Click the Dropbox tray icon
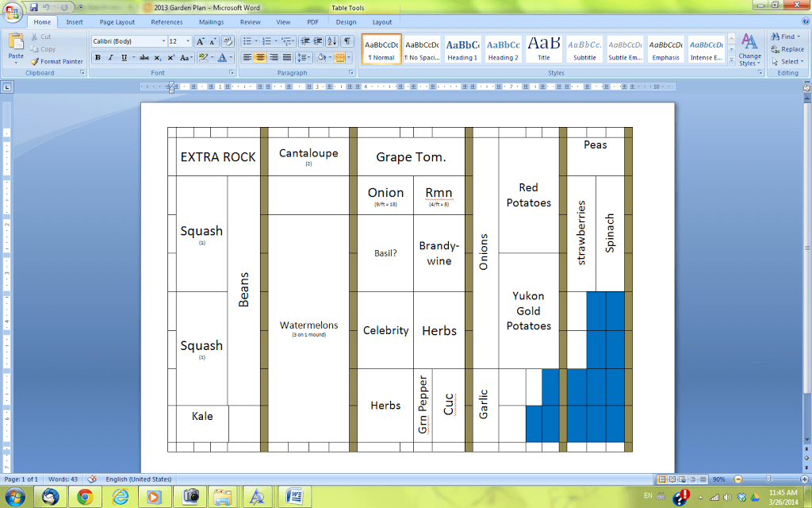Viewport: 812px width, 508px height. click(741, 497)
